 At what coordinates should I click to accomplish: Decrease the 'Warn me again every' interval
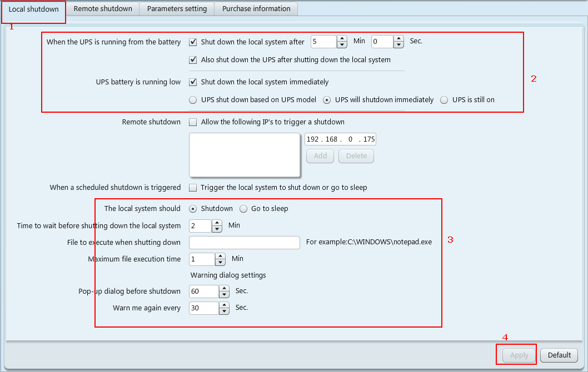click(x=224, y=311)
